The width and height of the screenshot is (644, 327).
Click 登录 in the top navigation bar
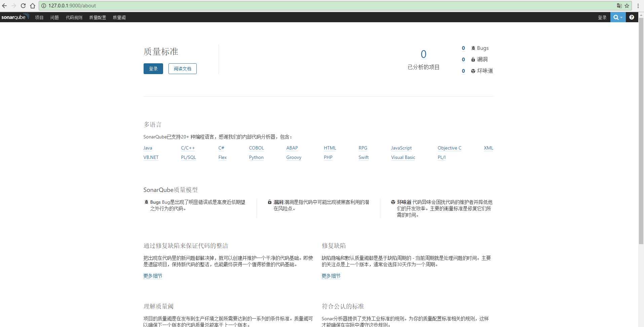(x=602, y=18)
